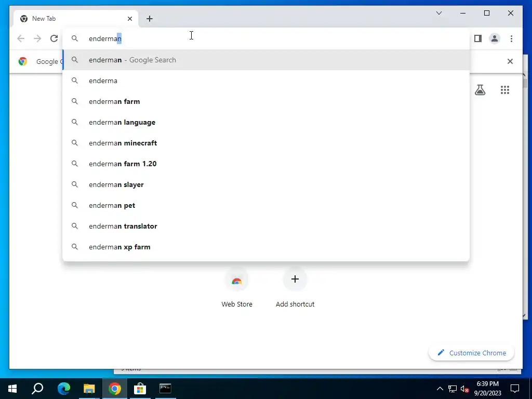Open Chrome Labs flask icon
This screenshot has height=399, width=532.
[x=480, y=90]
